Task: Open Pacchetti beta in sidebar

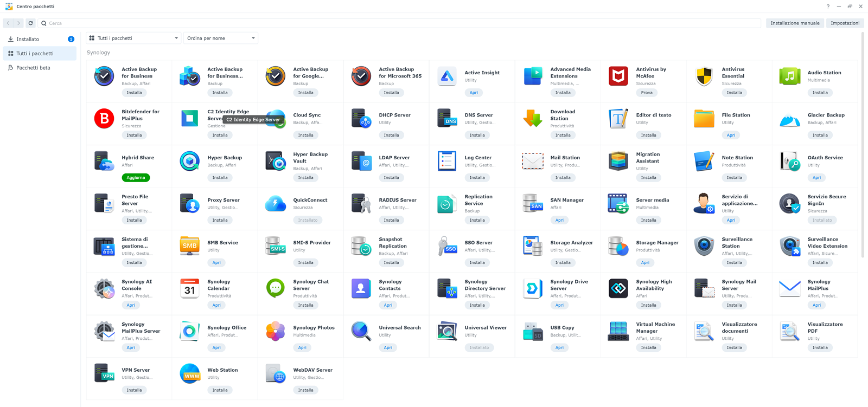Action: click(x=40, y=68)
